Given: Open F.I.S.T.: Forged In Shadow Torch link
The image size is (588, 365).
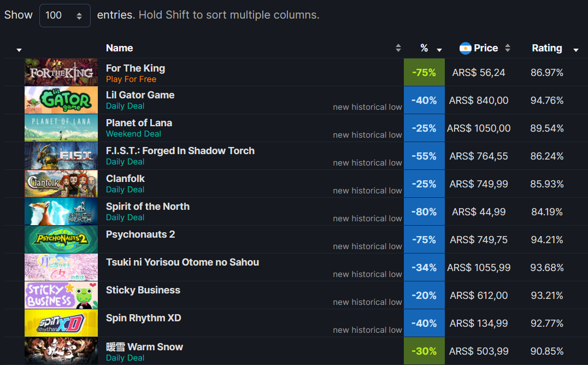Looking at the screenshot, I should 180,151.
